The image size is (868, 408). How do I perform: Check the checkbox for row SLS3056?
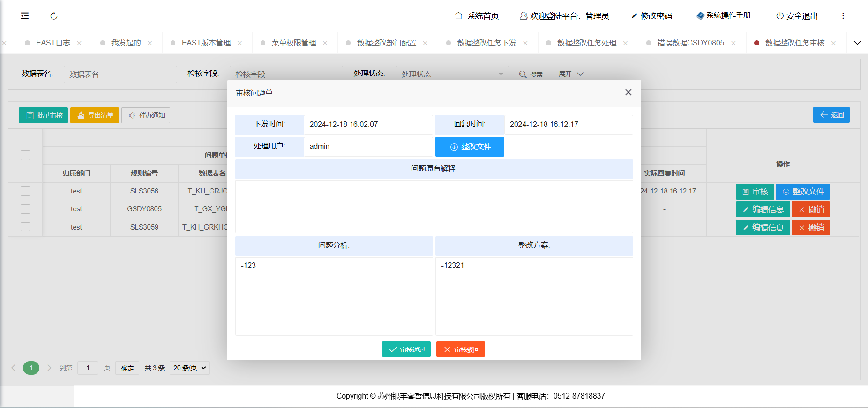pos(25,191)
